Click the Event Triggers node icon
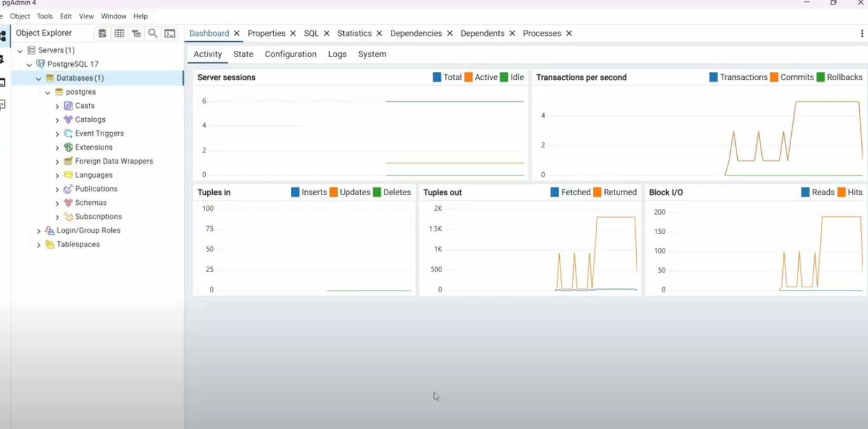The height and width of the screenshot is (429, 868). click(68, 133)
